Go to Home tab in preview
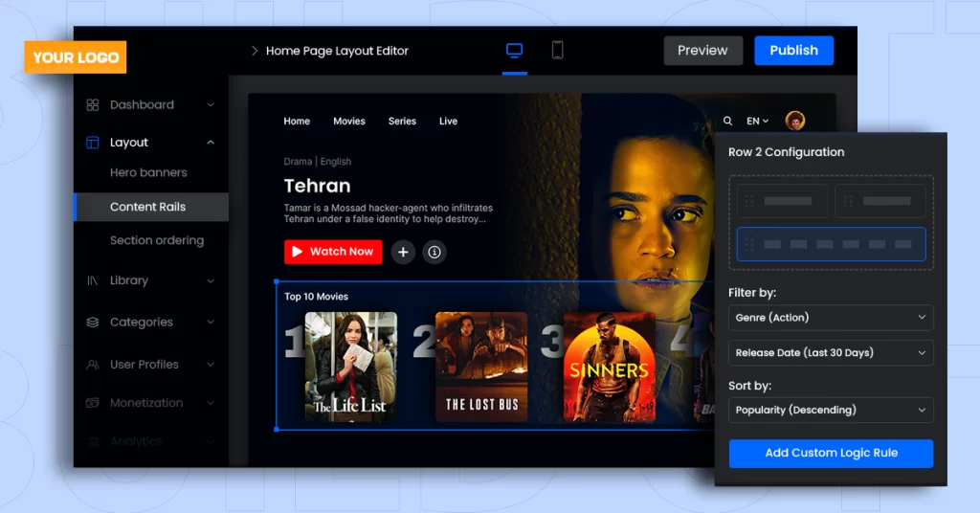980x513 pixels. (297, 122)
